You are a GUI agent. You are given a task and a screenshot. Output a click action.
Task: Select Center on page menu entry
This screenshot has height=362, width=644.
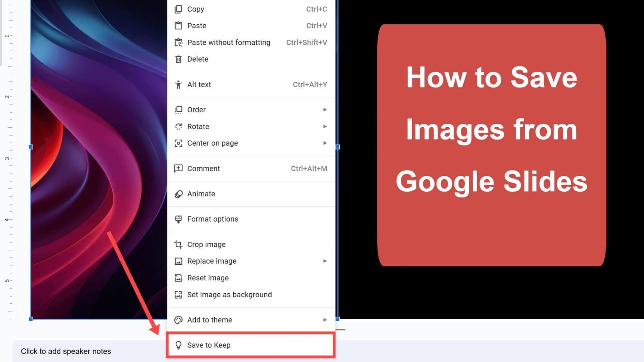[x=251, y=143]
